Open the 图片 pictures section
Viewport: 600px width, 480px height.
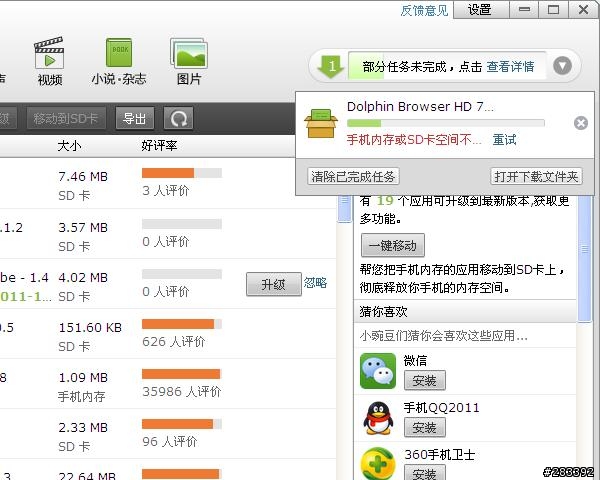tap(189, 61)
